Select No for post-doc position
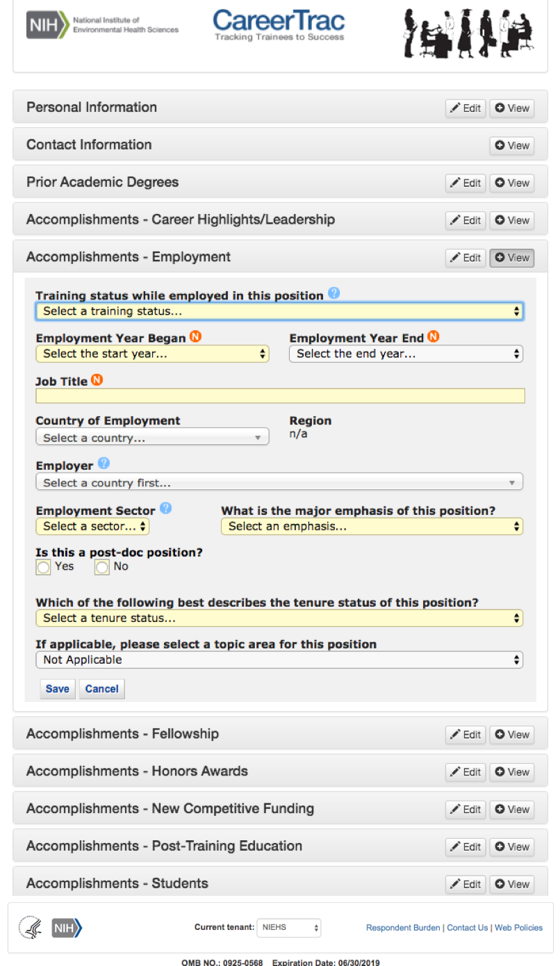 point(102,568)
